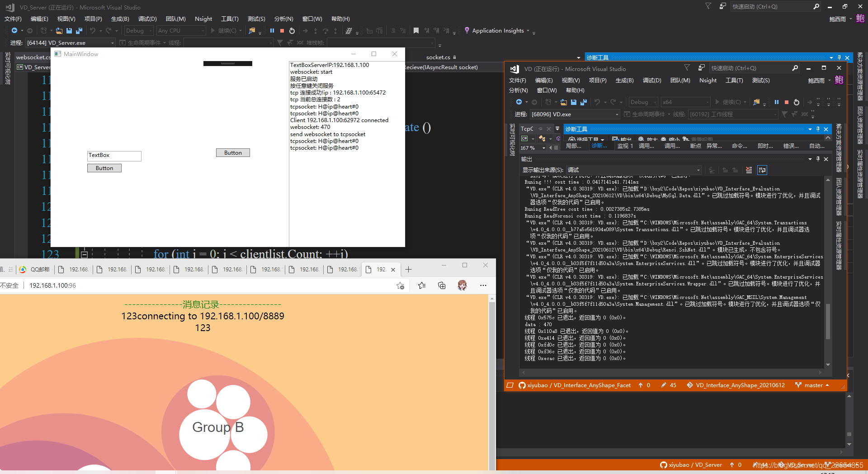Open notifications filter flag in VD_Server title bar
The width and height of the screenshot is (868, 474).
click(x=708, y=6)
